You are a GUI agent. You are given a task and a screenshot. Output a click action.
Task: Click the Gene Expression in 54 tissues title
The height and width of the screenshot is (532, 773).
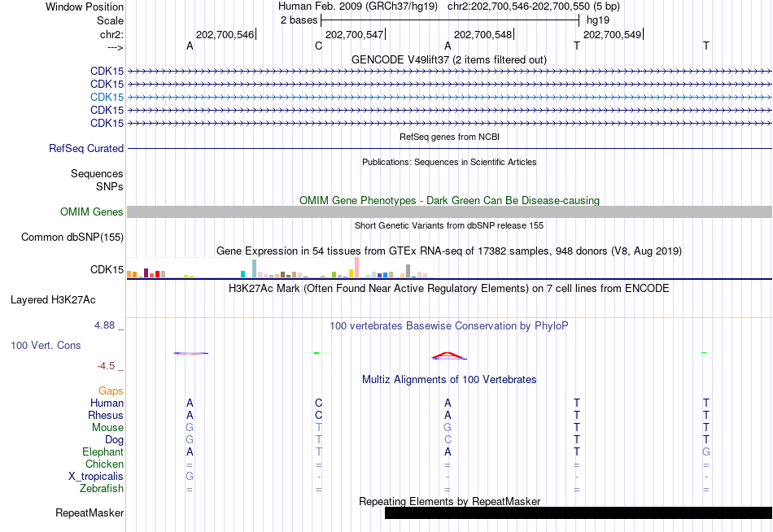click(x=448, y=251)
